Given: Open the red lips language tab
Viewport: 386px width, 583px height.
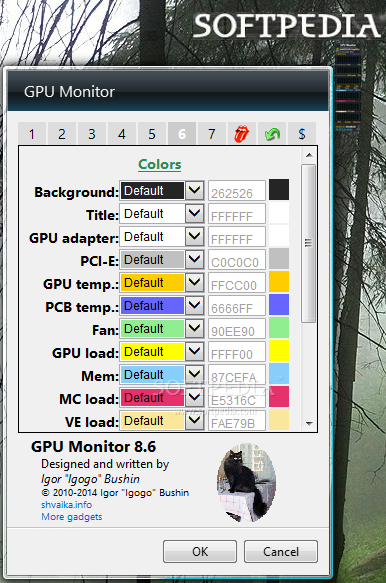Looking at the screenshot, I should click(x=242, y=133).
